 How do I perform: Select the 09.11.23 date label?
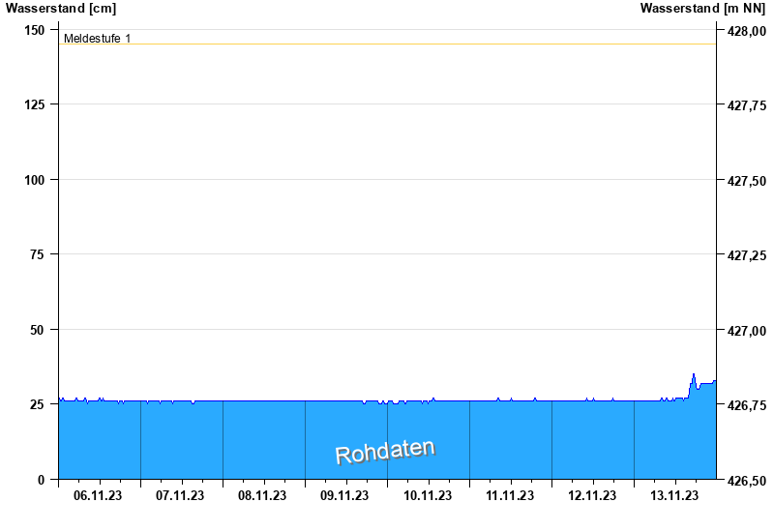[345, 496]
